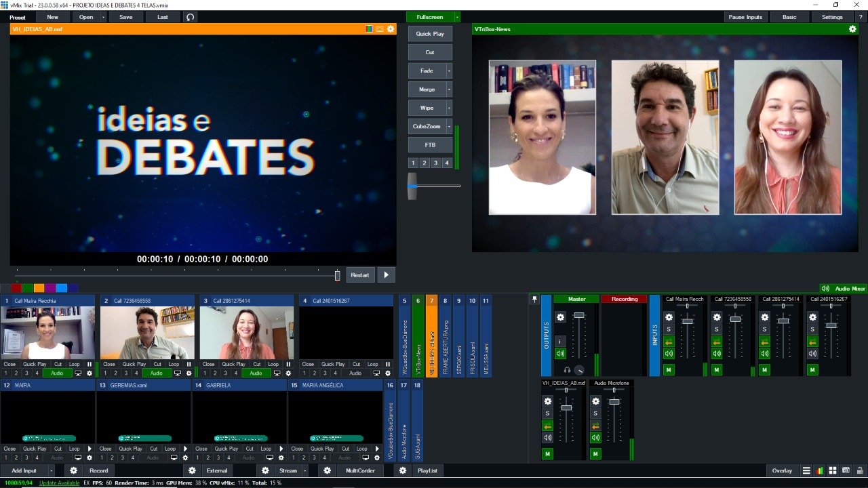The width and height of the screenshot is (868, 488).
Task: Switch to the Basic view tab
Action: (x=789, y=16)
